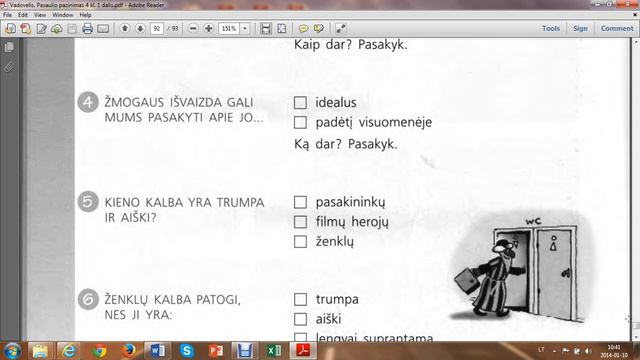
Task: Check the 'filmų herojų' checkbox
Action: point(300,222)
